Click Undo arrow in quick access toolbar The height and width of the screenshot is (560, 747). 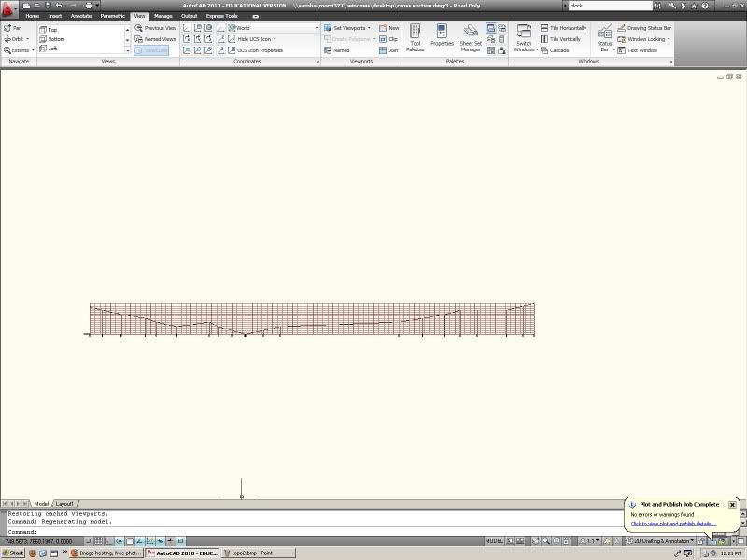coord(59,6)
